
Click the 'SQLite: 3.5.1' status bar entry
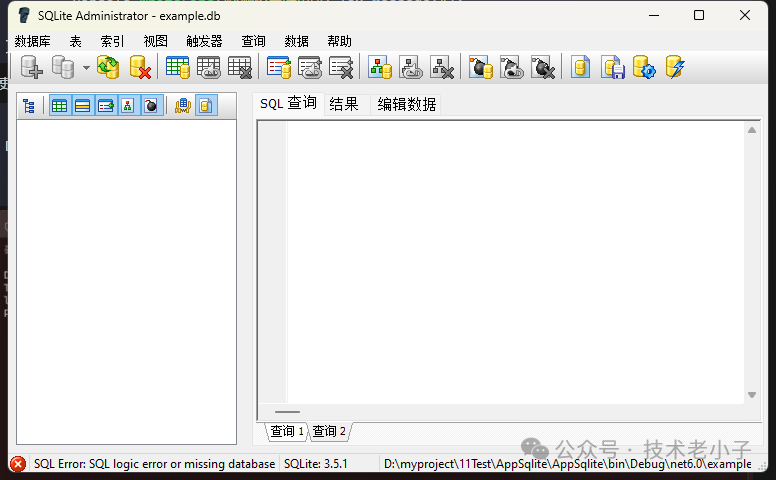[316, 464]
